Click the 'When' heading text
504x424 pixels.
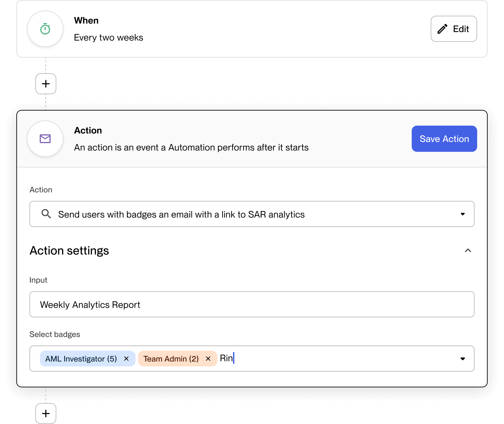(86, 20)
